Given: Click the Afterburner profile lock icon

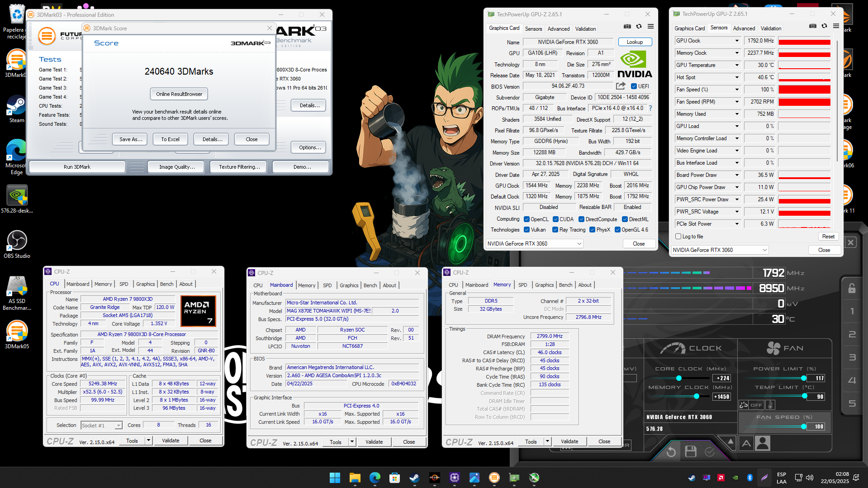Looking at the screenshot, I should point(852,288).
